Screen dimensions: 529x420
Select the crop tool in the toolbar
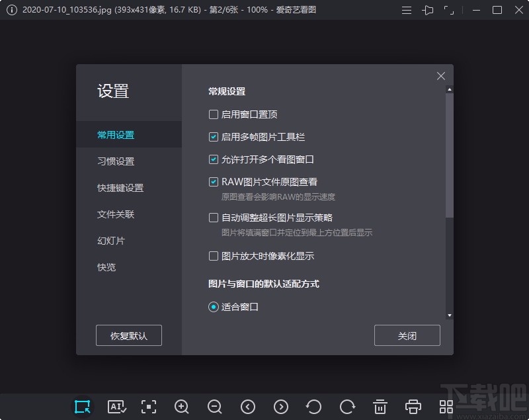point(83,407)
